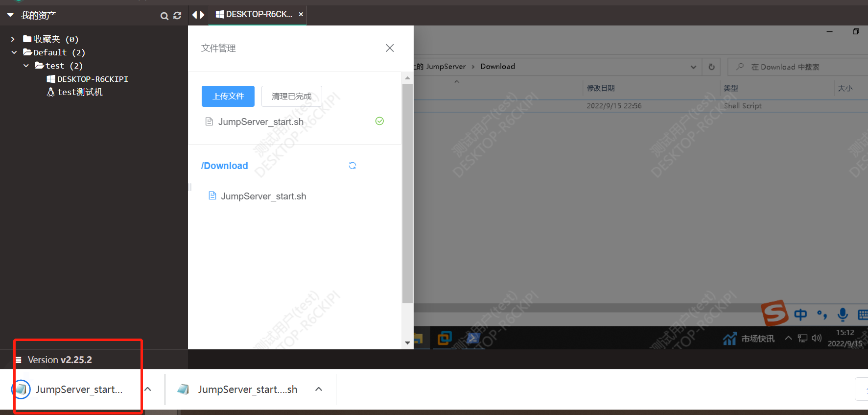Collapse the Default (2) tree node
Viewport: 868px width, 415px height.
point(14,52)
